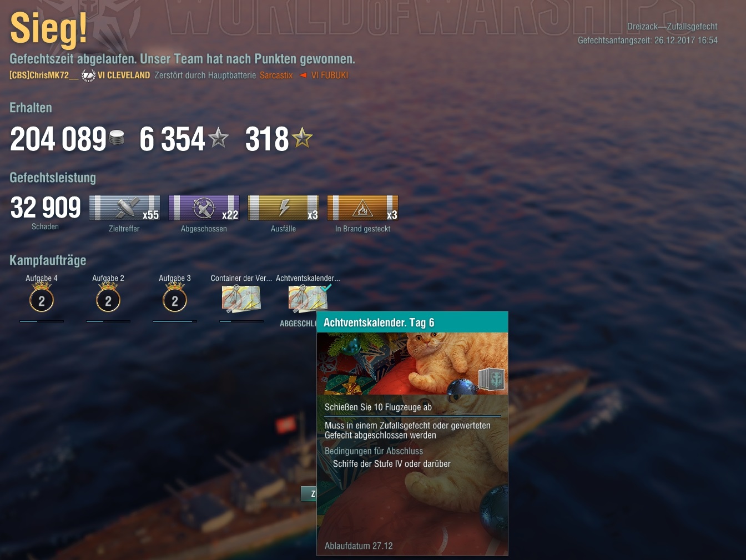The image size is (746, 560).
Task: Open the completed Achtventskalender mission icon
Action: pyautogui.click(x=308, y=299)
